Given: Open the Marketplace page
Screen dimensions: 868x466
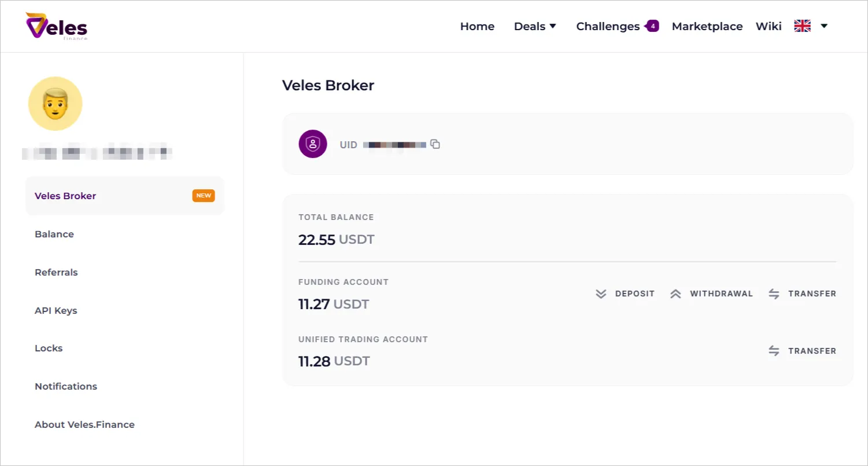Looking at the screenshot, I should point(707,26).
